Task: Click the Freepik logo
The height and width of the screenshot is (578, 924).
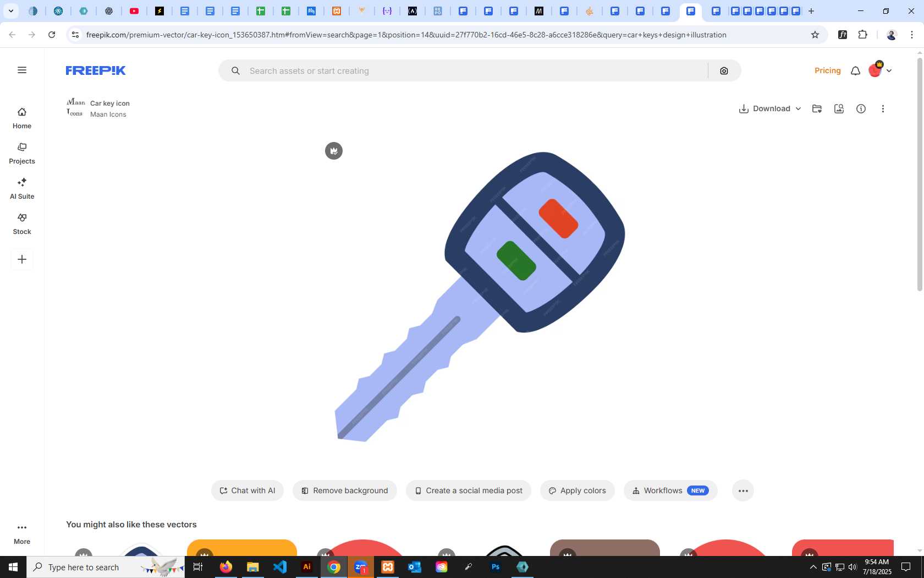Action: pyautogui.click(x=96, y=70)
